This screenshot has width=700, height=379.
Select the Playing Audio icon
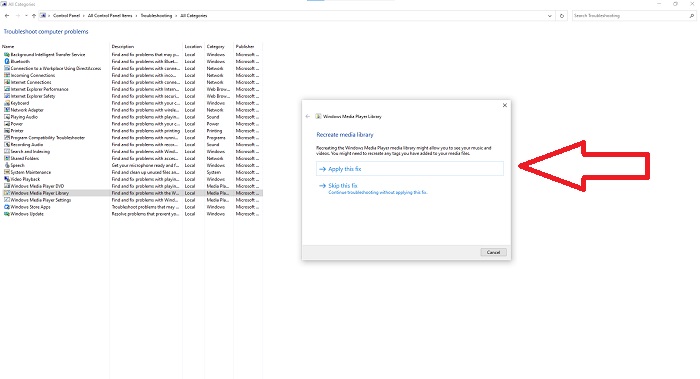coord(7,117)
